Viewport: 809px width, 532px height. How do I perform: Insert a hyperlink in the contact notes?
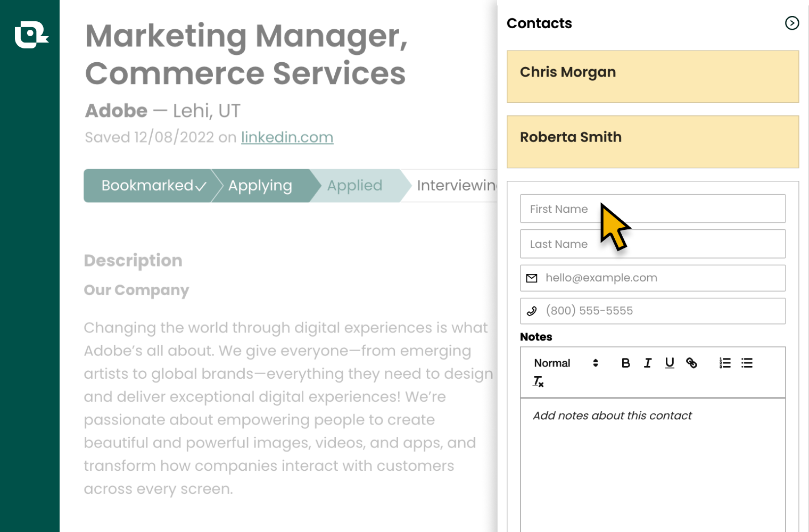point(692,363)
